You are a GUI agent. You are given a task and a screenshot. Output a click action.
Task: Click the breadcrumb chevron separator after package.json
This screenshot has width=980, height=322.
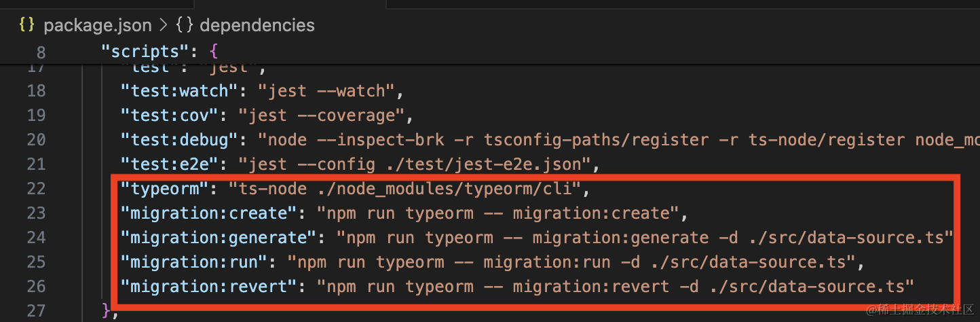(x=163, y=25)
